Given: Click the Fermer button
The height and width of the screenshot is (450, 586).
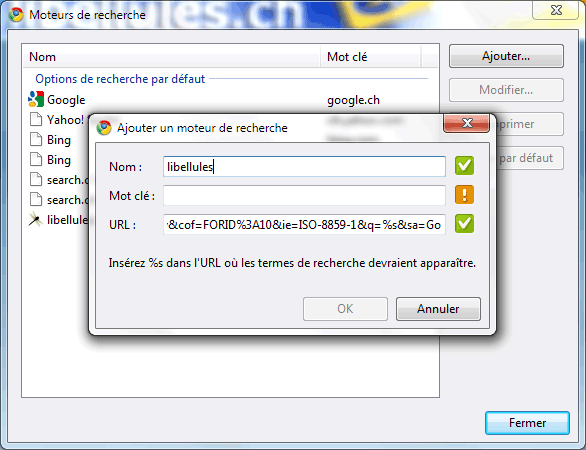Looking at the screenshot, I should click(527, 423).
